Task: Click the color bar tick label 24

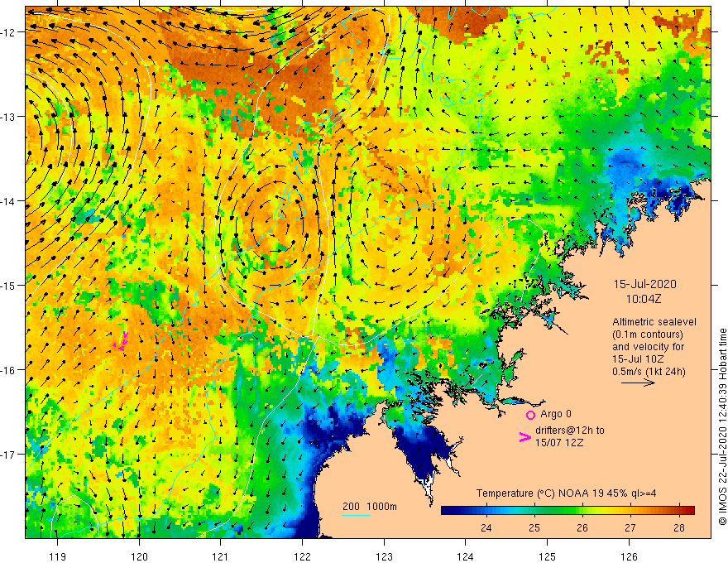Action: [x=486, y=528]
